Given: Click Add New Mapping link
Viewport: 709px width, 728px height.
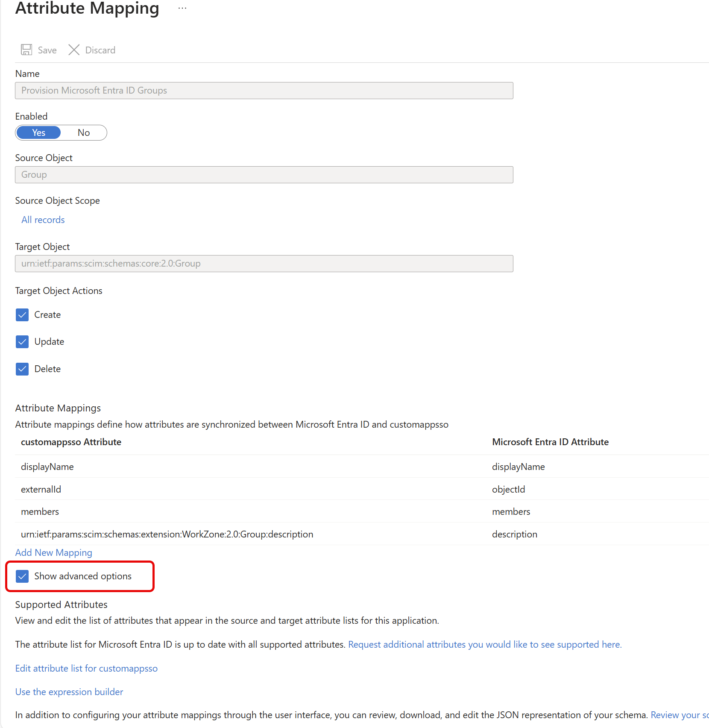Looking at the screenshot, I should coord(54,553).
